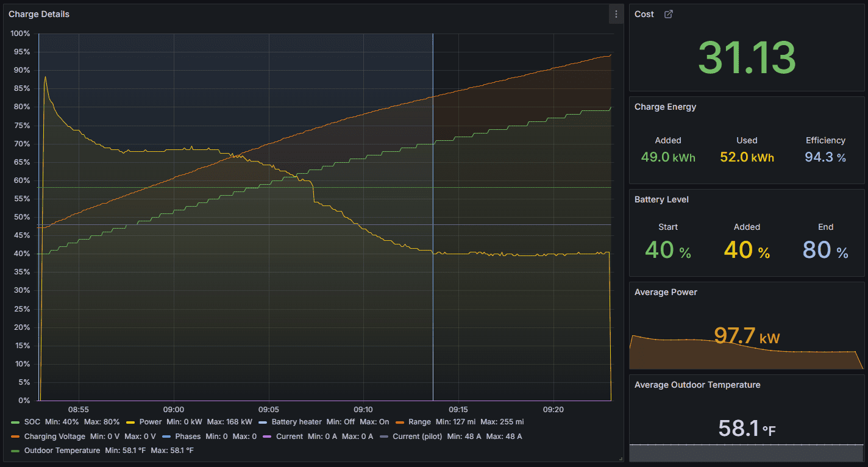Toggle the Power series in the legend

(x=151, y=422)
